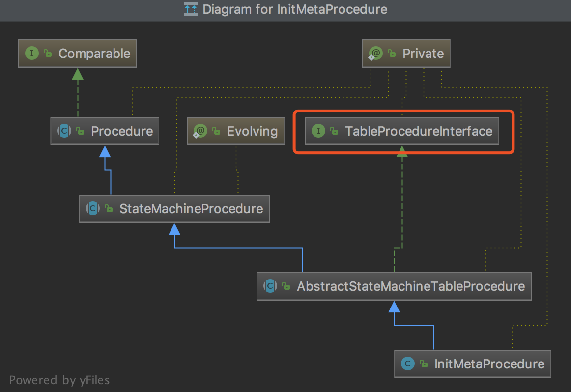
Task: Click the diagram icon in title bar
Action: (x=190, y=9)
